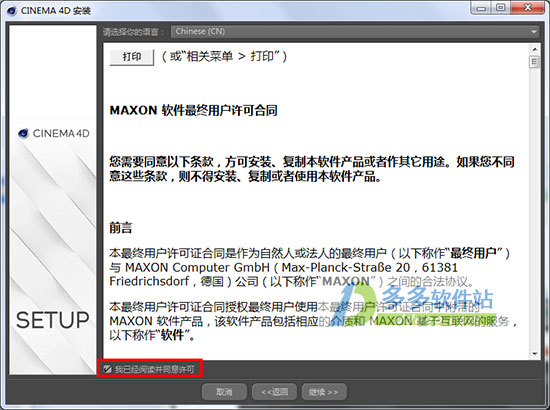Go back with the <<返回 button
The image size is (550, 410).
(x=274, y=391)
